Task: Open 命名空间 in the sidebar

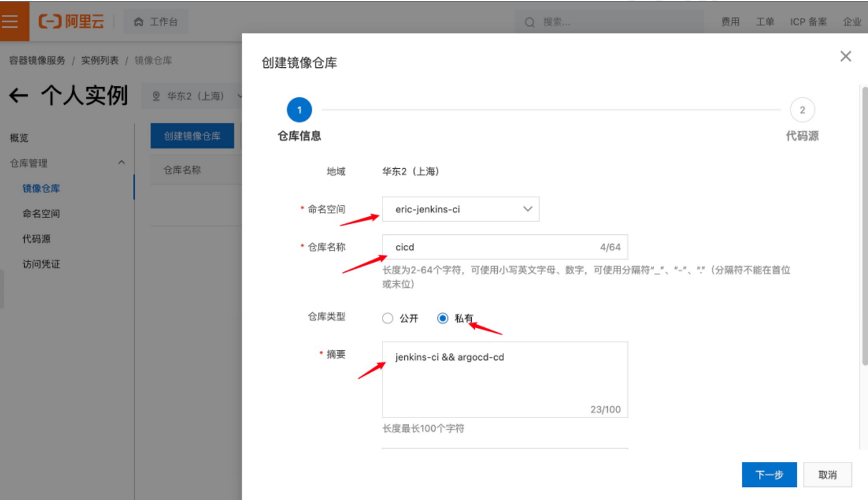Action: click(41, 214)
